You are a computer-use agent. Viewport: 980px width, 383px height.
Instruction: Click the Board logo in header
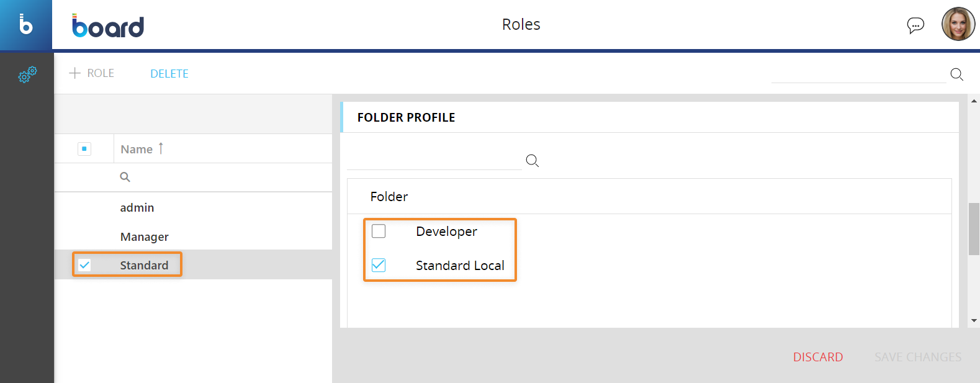(x=108, y=25)
